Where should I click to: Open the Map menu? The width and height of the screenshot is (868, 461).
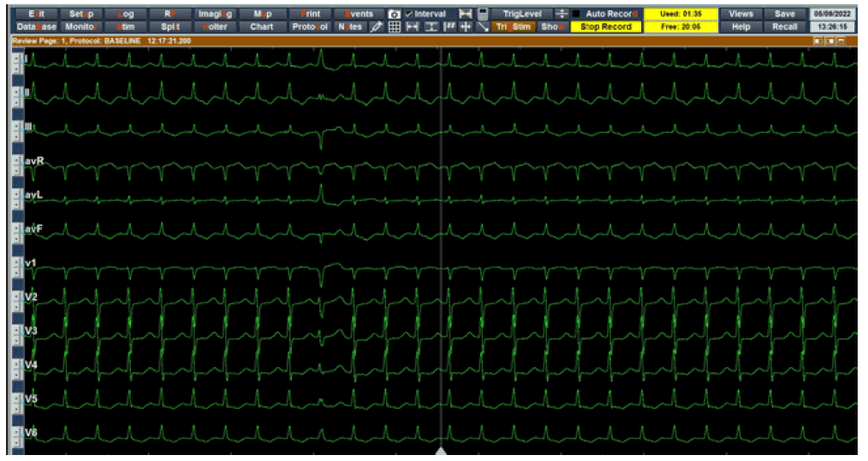tap(262, 14)
